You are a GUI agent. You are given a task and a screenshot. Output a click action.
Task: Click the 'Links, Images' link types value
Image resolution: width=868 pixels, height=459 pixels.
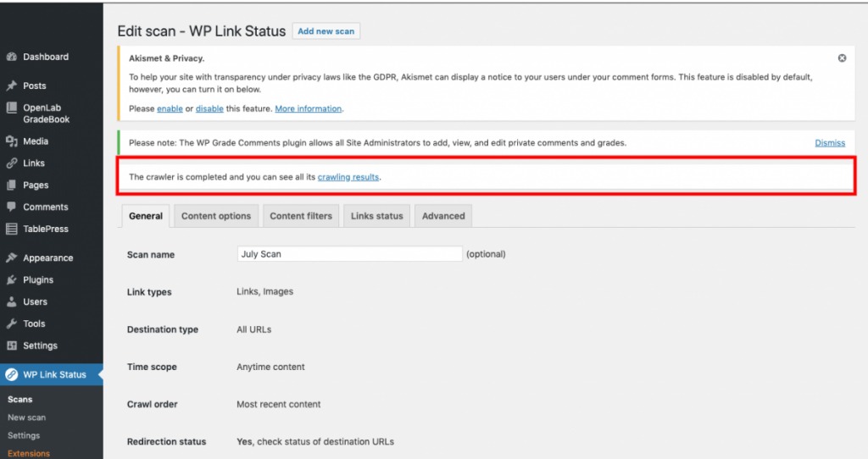click(x=264, y=291)
